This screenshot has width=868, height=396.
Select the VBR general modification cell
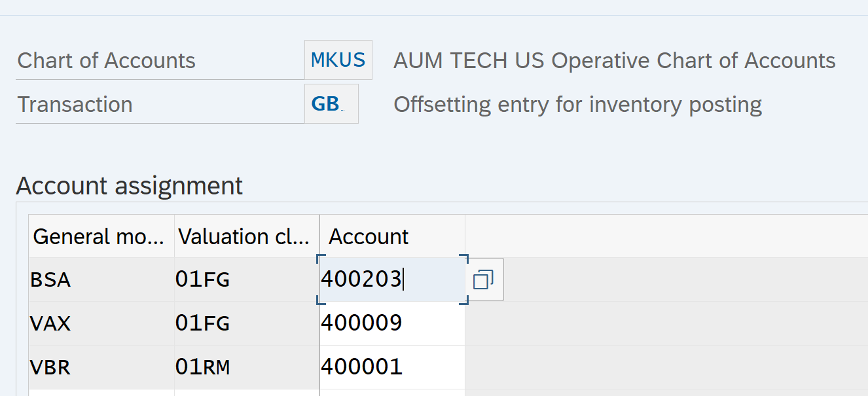tap(101, 367)
